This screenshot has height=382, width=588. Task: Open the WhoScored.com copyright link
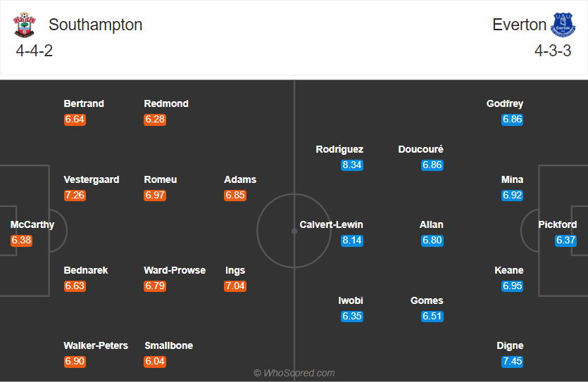(294, 373)
